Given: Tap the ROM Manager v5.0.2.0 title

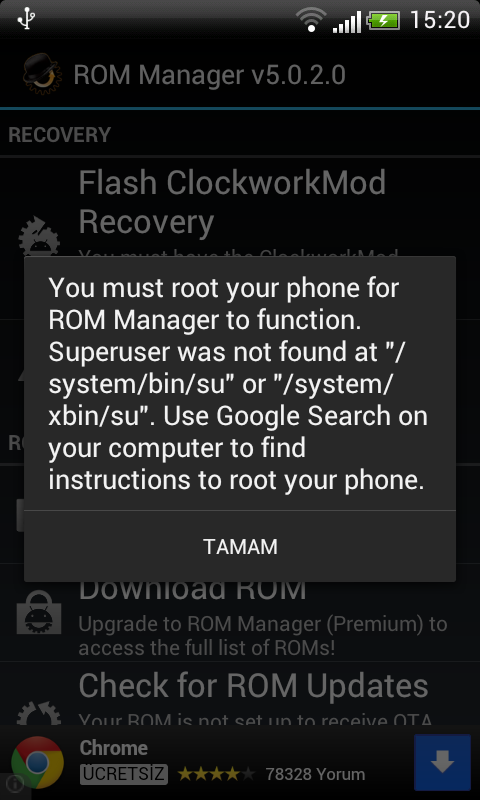Looking at the screenshot, I should [x=210, y=75].
